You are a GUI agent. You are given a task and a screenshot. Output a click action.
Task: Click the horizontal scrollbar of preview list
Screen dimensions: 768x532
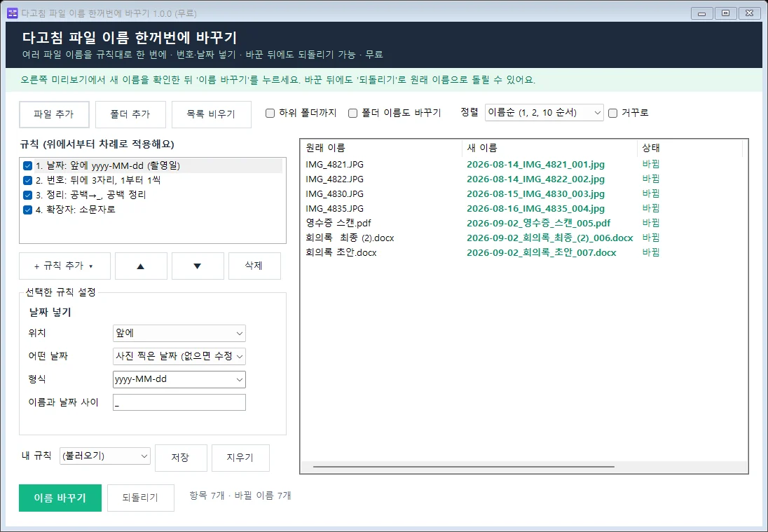click(x=463, y=467)
